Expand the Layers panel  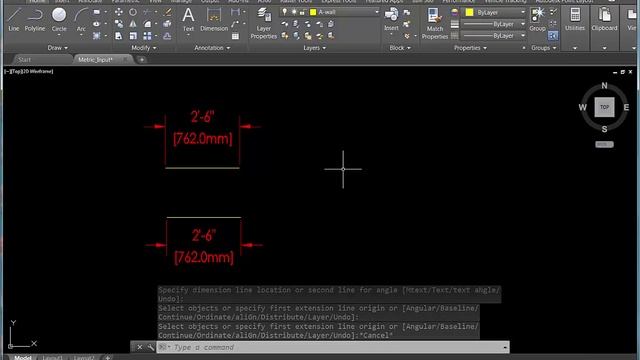point(314,48)
